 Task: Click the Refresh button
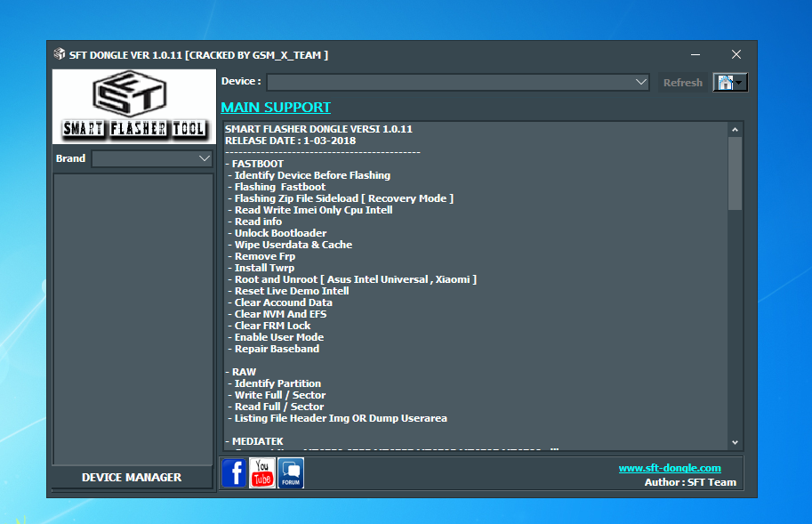pos(682,83)
